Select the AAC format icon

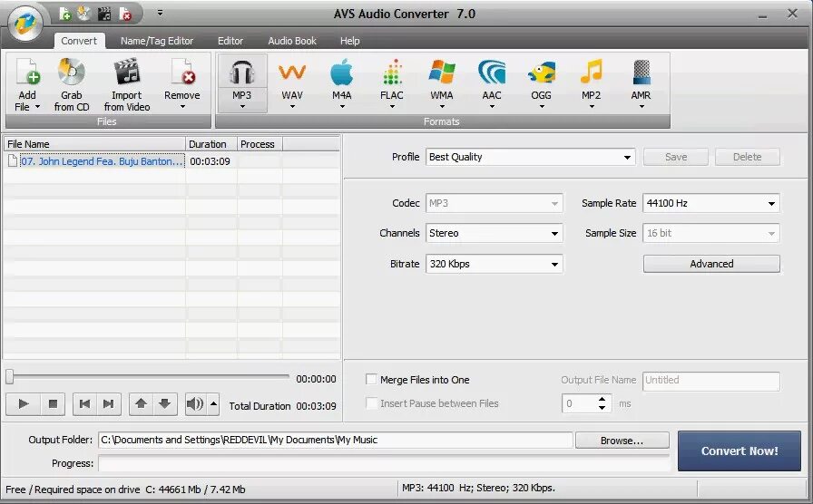point(492,73)
